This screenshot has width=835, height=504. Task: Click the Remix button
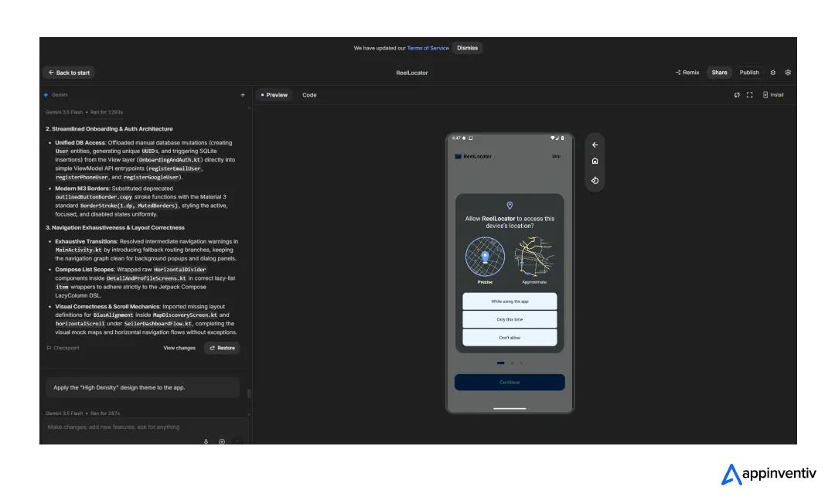pos(687,73)
